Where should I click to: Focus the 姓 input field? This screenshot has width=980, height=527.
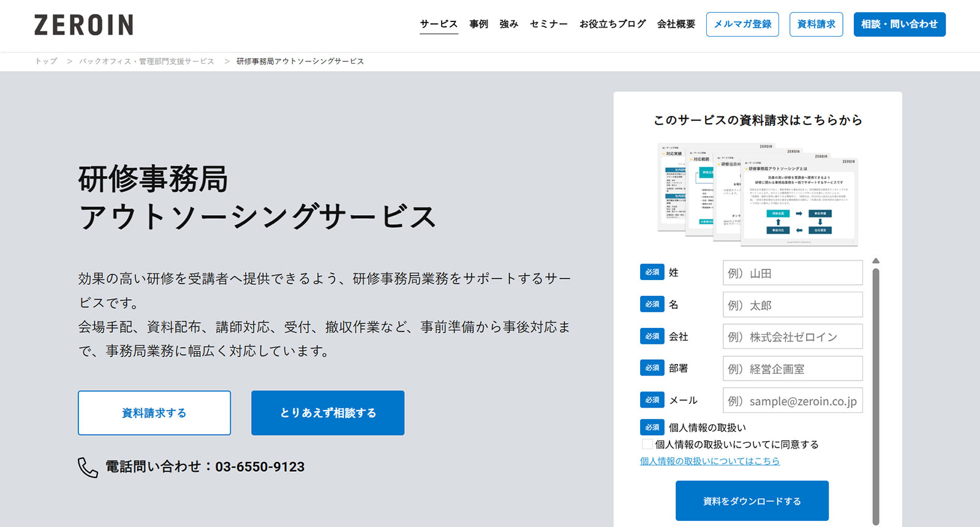tap(793, 273)
